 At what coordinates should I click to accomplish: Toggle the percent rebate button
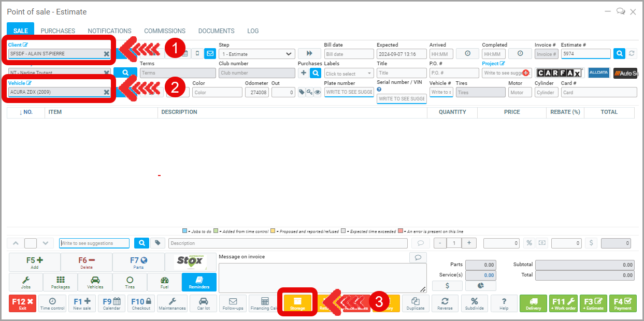pyautogui.click(x=529, y=243)
